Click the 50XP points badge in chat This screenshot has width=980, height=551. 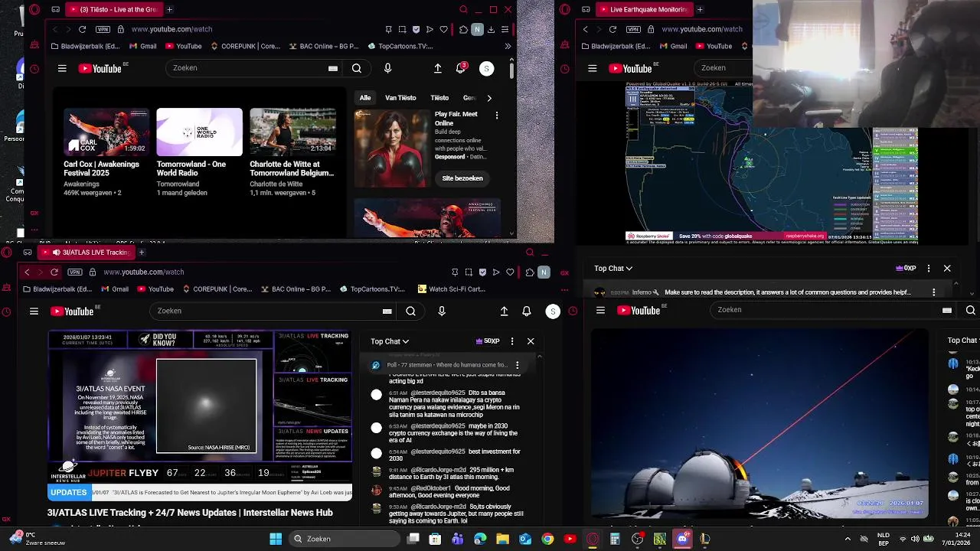click(488, 341)
